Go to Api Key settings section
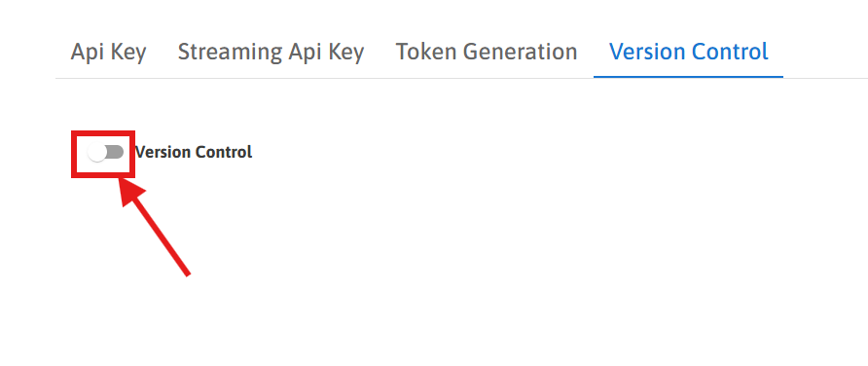This screenshot has height=366, width=868. pos(109,52)
